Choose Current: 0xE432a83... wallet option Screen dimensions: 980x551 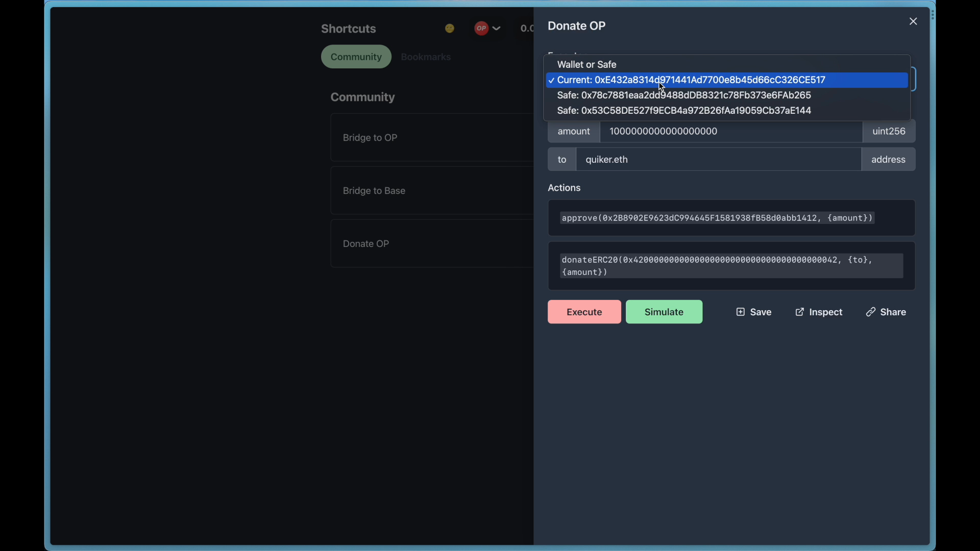coord(727,80)
